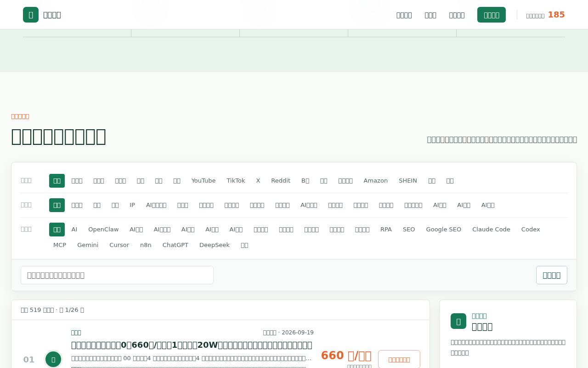Select the DeepSeek tag
The width and height of the screenshot is (588, 368).
[x=215, y=245]
